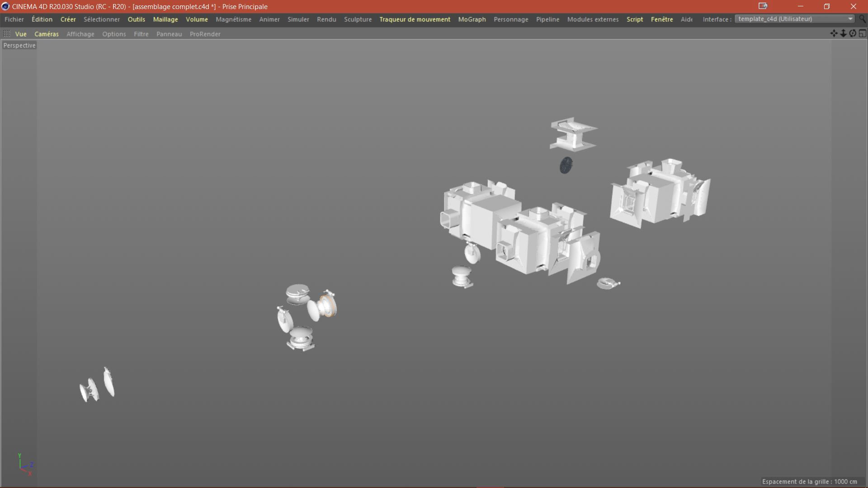Open the Filtre viewport menu
The width and height of the screenshot is (868, 488).
[x=141, y=34]
